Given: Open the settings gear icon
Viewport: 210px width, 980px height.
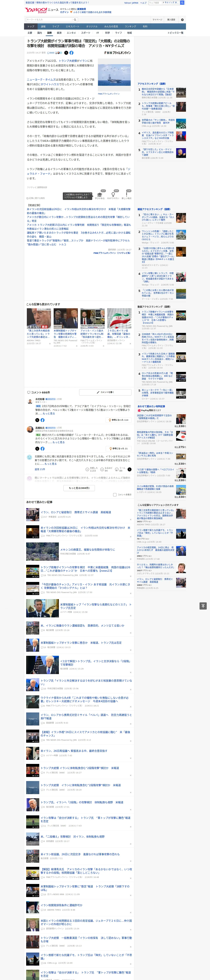Looking at the screenshot, I should point(182,20).
